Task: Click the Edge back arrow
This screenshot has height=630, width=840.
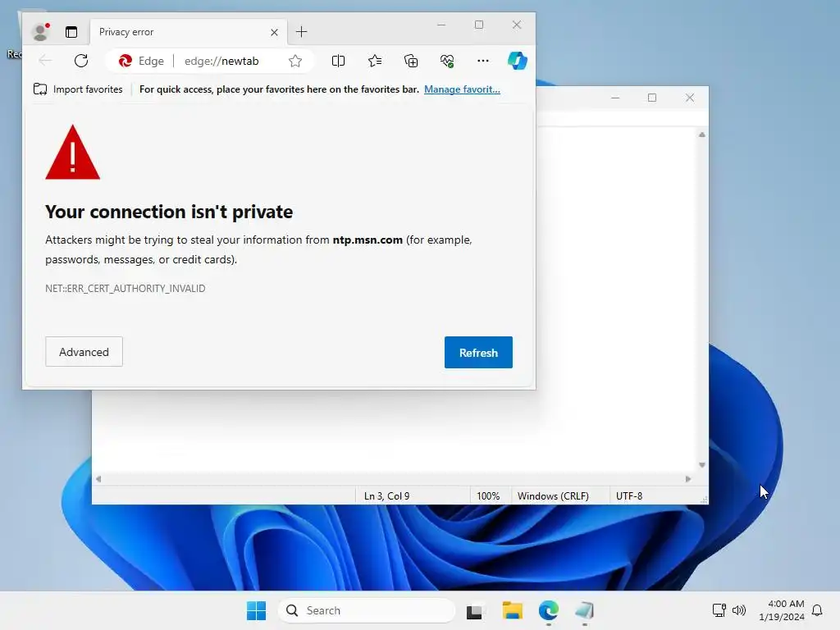Action: coord(46,61)
